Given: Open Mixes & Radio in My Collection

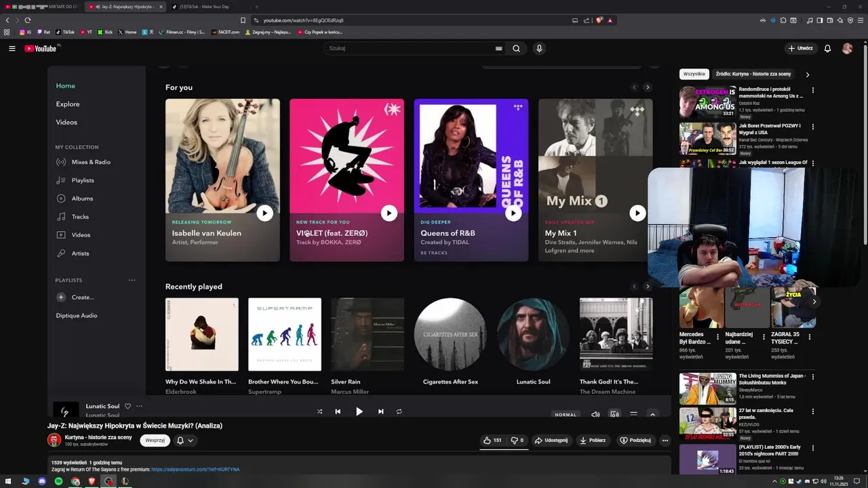Looking at the screenshot, I should (83, 162).
